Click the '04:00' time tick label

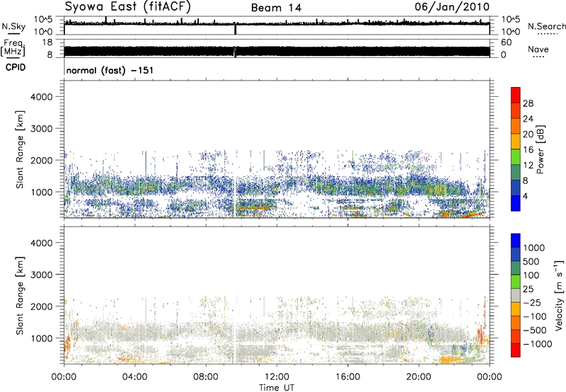point(134,377)
